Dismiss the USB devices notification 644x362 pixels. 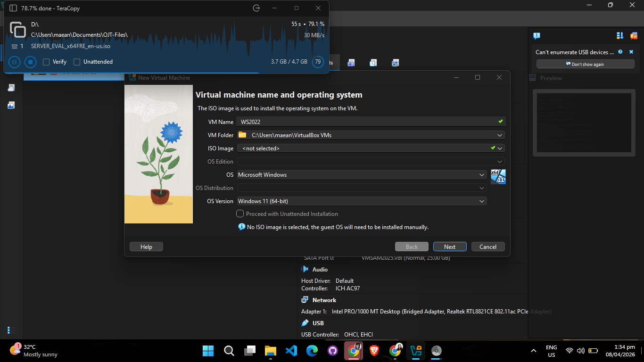click(x=631, y=52)
